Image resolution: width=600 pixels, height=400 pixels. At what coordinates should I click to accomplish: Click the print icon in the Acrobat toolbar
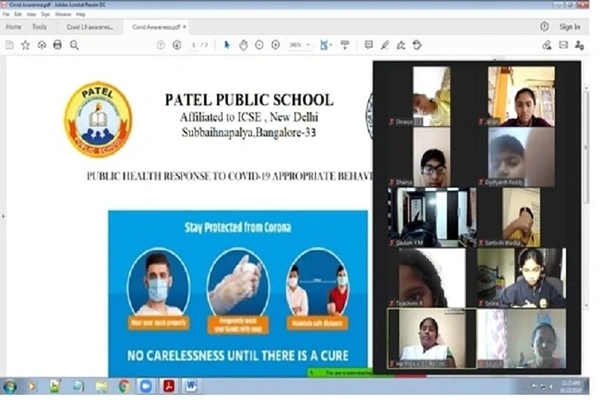tap(57, 45)
